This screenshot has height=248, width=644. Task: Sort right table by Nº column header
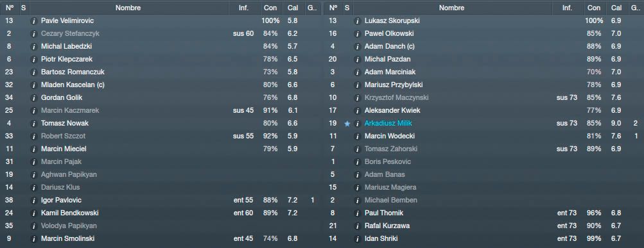pos(333,8)
